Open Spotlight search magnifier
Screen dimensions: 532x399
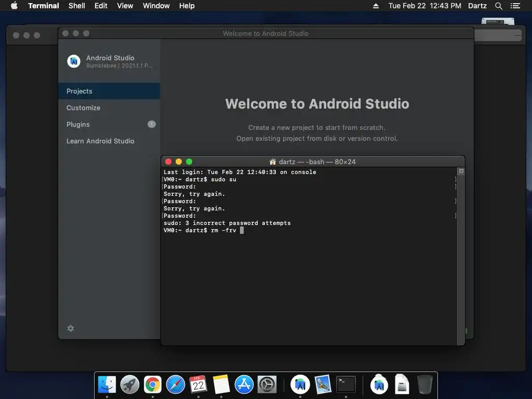pyautogui.click(x=498, y=6)
